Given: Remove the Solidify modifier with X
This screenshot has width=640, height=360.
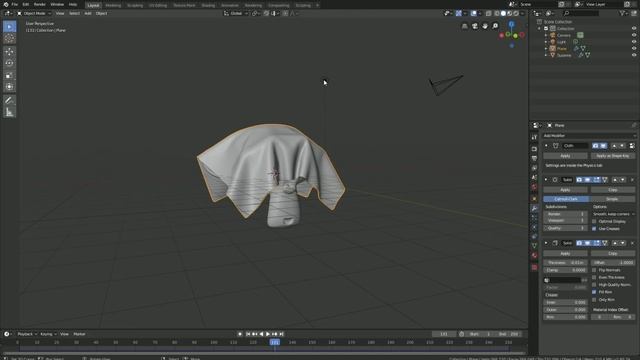Looking at the screenshot, I should click(632, 243).
